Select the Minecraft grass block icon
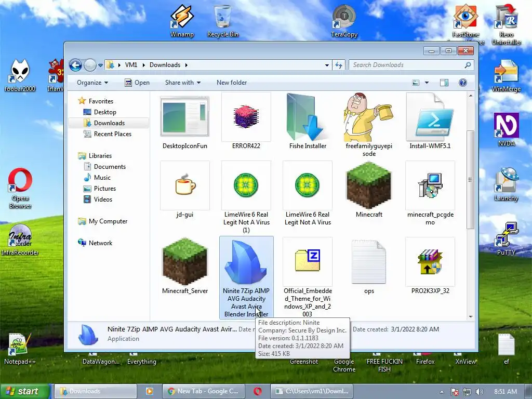Screen dimensions: 532x399 (369, 185)
